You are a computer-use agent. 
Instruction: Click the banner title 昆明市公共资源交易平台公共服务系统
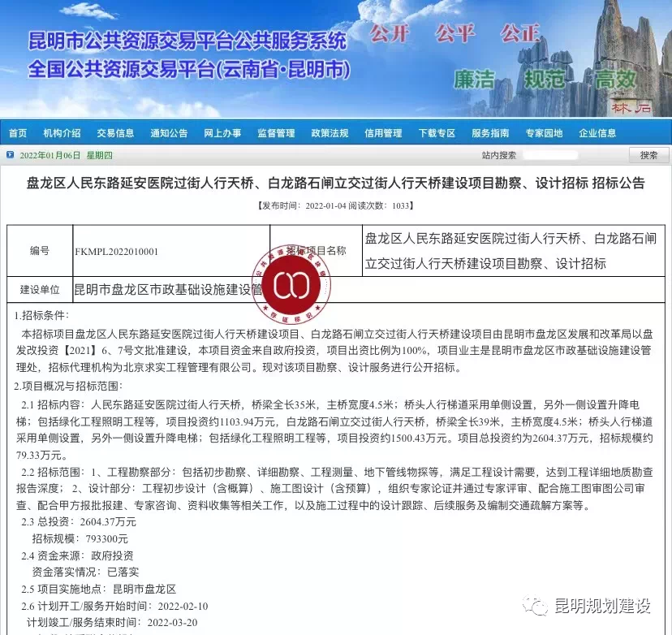coord(187,41)
